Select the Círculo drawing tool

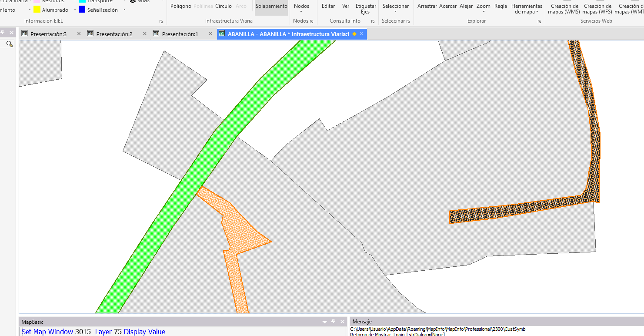point(224,6)
